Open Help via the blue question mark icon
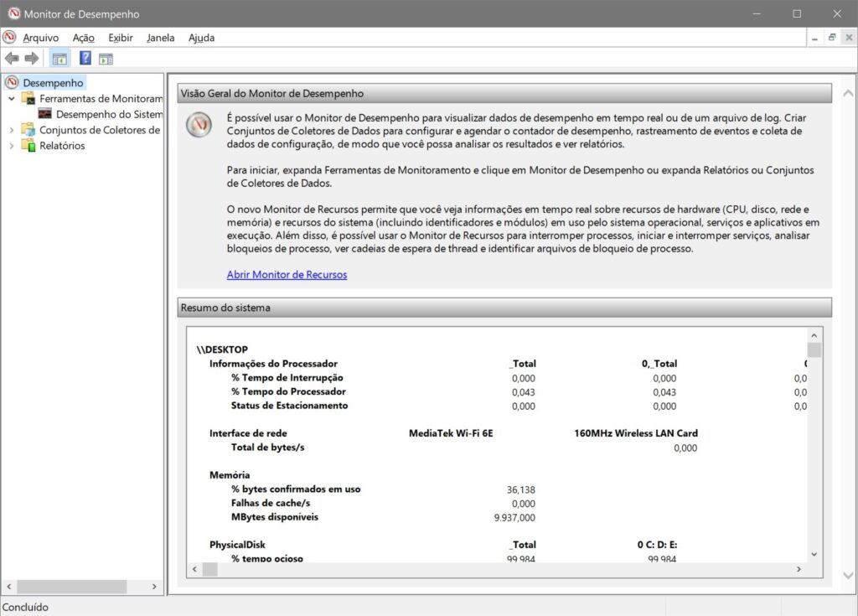The image size is (858, 616). pos(85,59)
